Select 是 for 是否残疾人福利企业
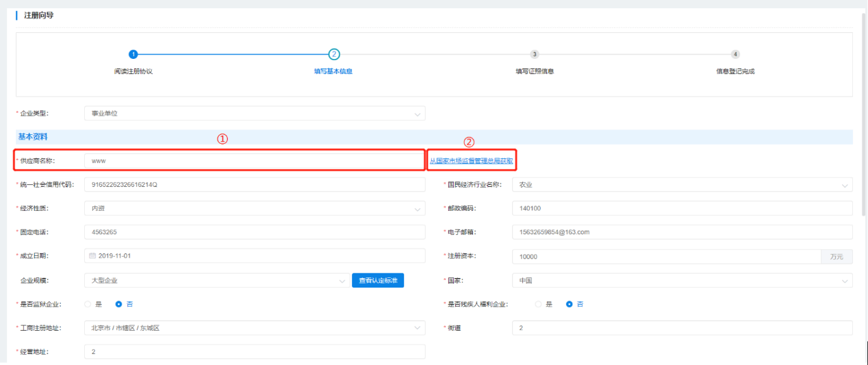This screenshot has height=365, width=868. click(x=538, y=304)
